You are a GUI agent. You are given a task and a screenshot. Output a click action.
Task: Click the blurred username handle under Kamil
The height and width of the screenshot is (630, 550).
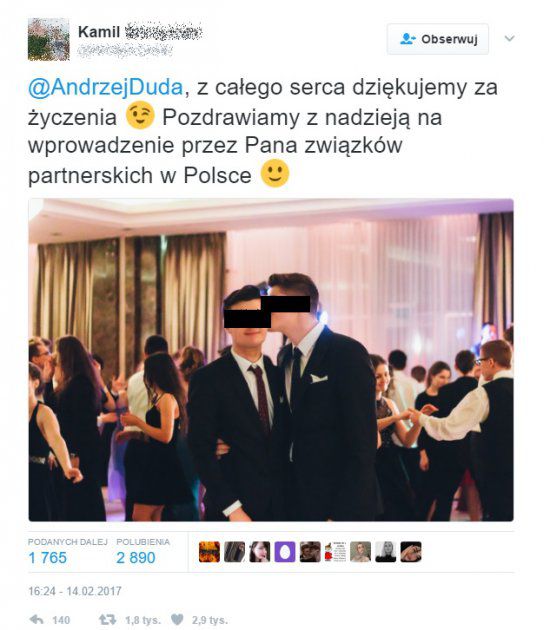pyautogui.click(x=125, y=51)
